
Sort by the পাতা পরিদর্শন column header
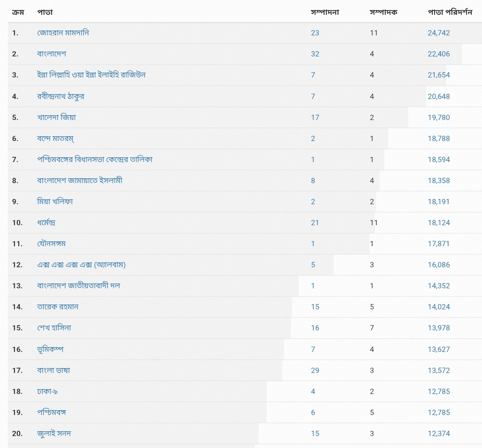coord(449,12)
